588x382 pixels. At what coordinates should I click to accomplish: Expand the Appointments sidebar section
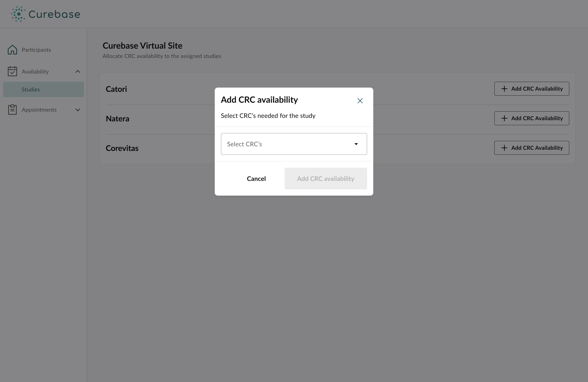pyautogui.click(x=78, y=110)
